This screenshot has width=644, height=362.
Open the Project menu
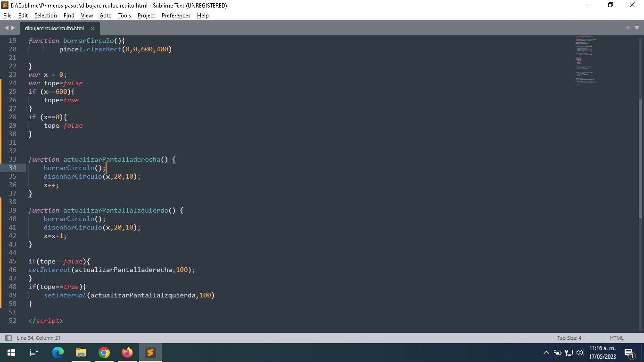[146, 16]
